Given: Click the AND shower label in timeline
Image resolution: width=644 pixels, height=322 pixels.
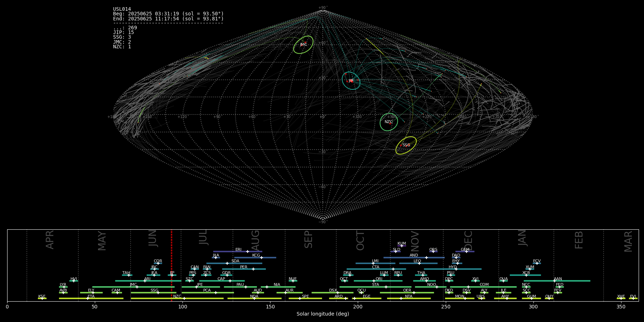Looking at the screenshot, I should tap(414, 255).
